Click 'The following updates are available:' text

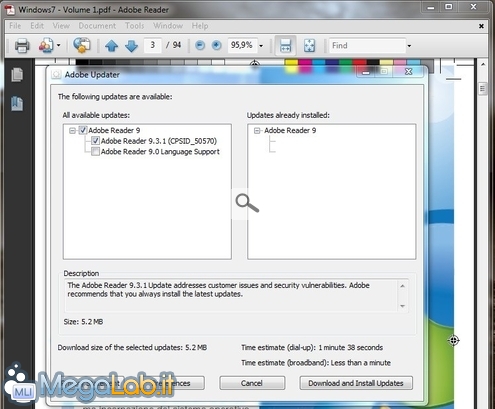pos(115,97)
